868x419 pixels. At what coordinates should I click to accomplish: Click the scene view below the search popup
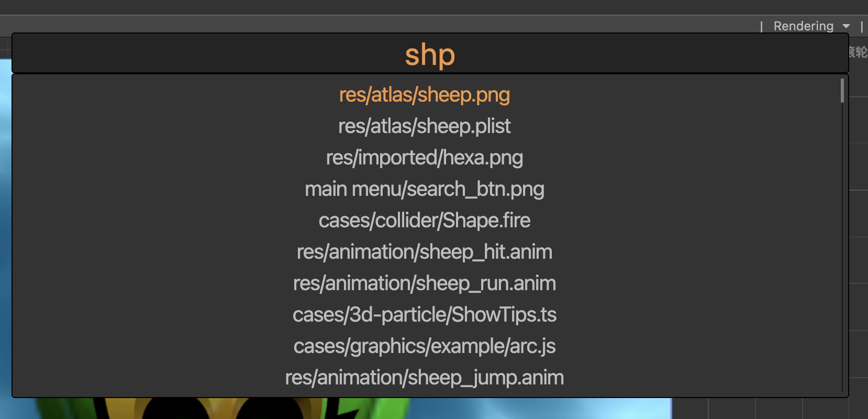click(366, 409)
